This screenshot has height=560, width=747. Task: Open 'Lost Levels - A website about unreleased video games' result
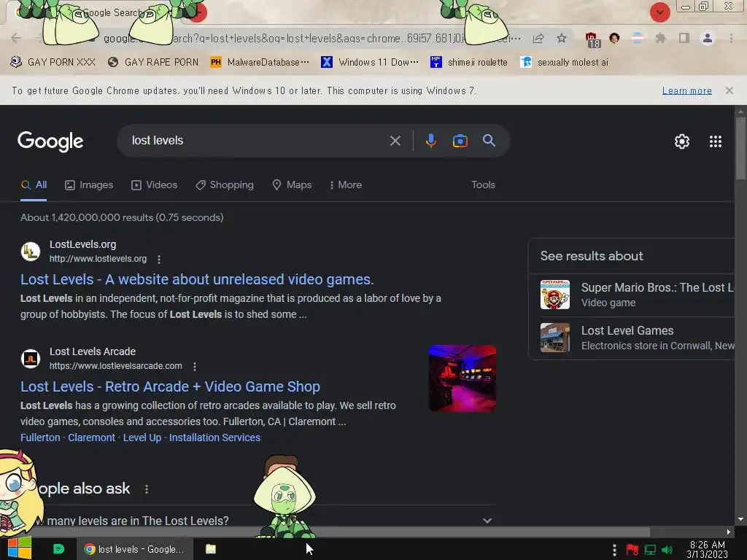197,279
